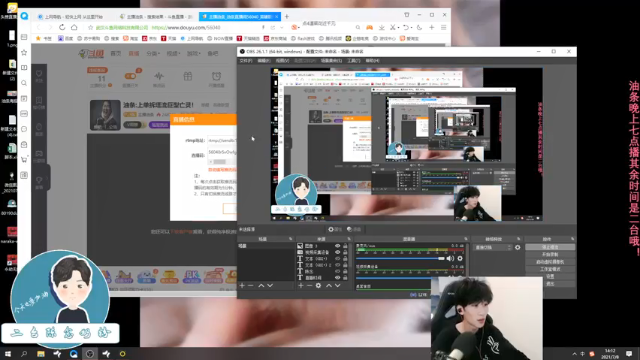Screen dimensions: 640x360
Task: Open scene transition type dropdown in OBS
Action: (493, 247)
